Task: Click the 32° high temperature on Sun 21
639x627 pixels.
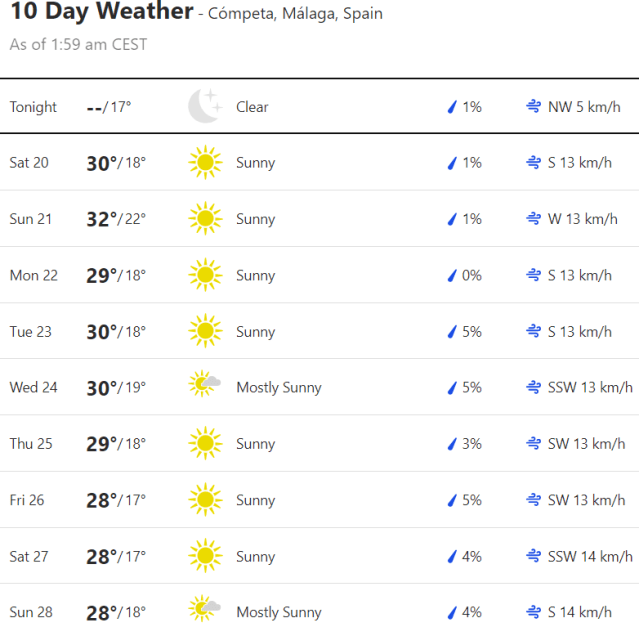Action: 101,219
